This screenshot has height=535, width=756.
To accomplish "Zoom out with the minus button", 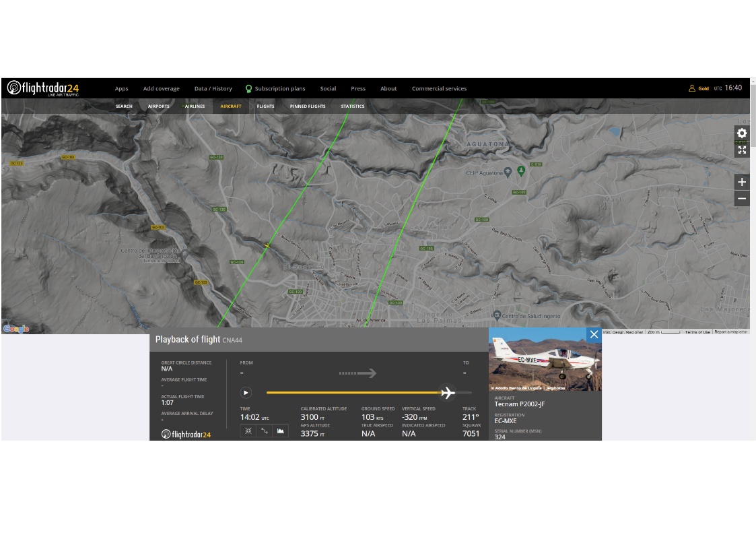I will click(x=742, y=198).
